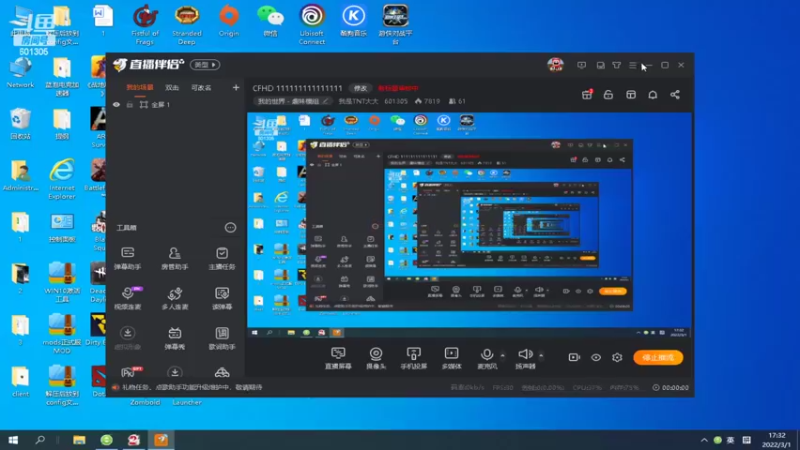The width and height of the screenshot is (800, 450).
Task: Open Origin desktop shortcut
Action: [x=229, y=21]
